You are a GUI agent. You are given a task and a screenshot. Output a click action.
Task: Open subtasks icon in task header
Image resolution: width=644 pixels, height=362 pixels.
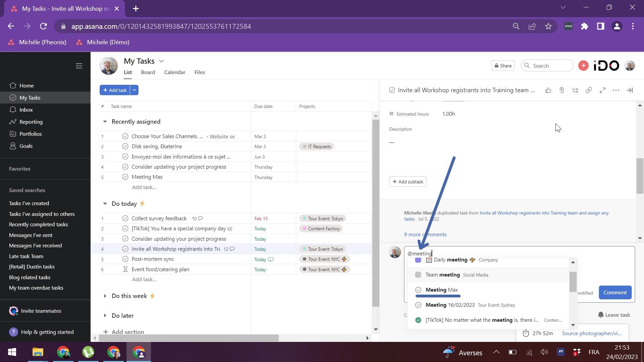575,90
